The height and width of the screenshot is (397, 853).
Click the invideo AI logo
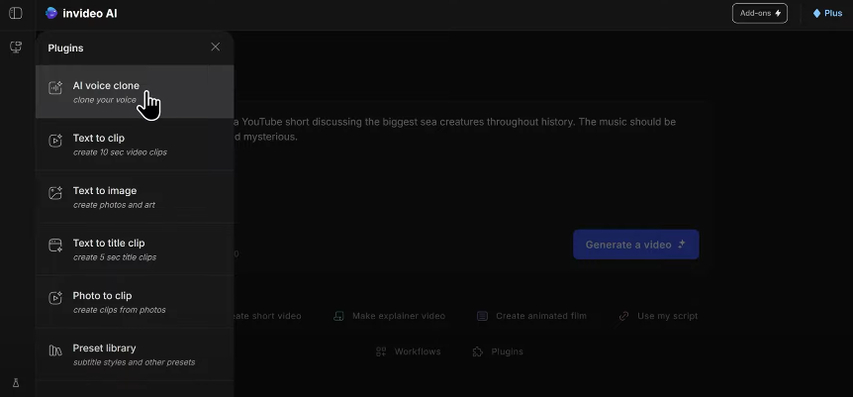pyautogui.click(x=82, y=13)
